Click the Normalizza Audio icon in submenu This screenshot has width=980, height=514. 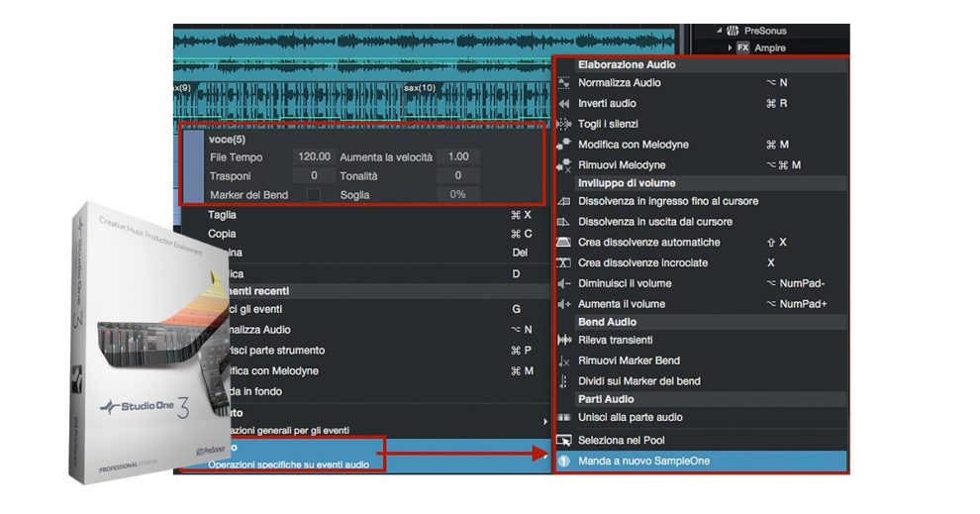(564, 83)
